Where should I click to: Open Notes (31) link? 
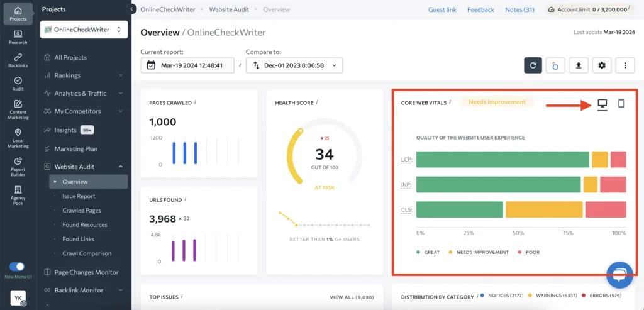519,9
